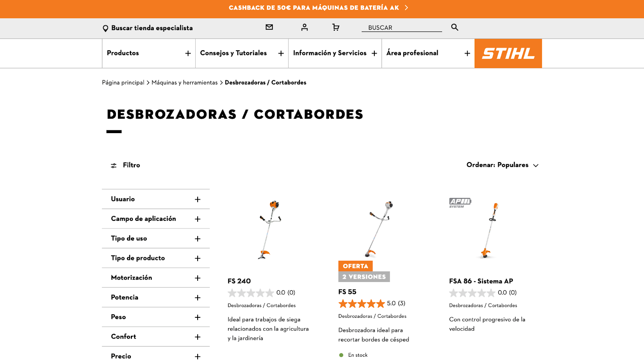Expand the Motorización filter
Image resolution: width=644 pixels, height=364 pixels.
click(156, 278)
